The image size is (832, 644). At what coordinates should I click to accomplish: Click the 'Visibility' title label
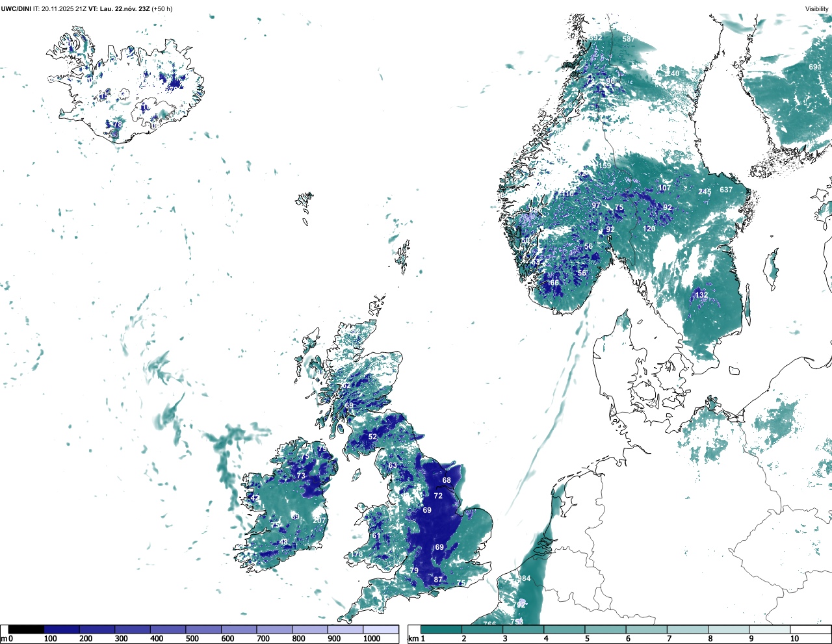coord(817,8)
